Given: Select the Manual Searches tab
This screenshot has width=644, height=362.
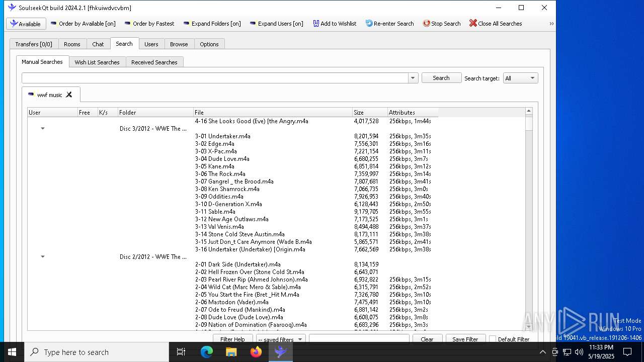Looking at the screenshot, I should [42, 62].
